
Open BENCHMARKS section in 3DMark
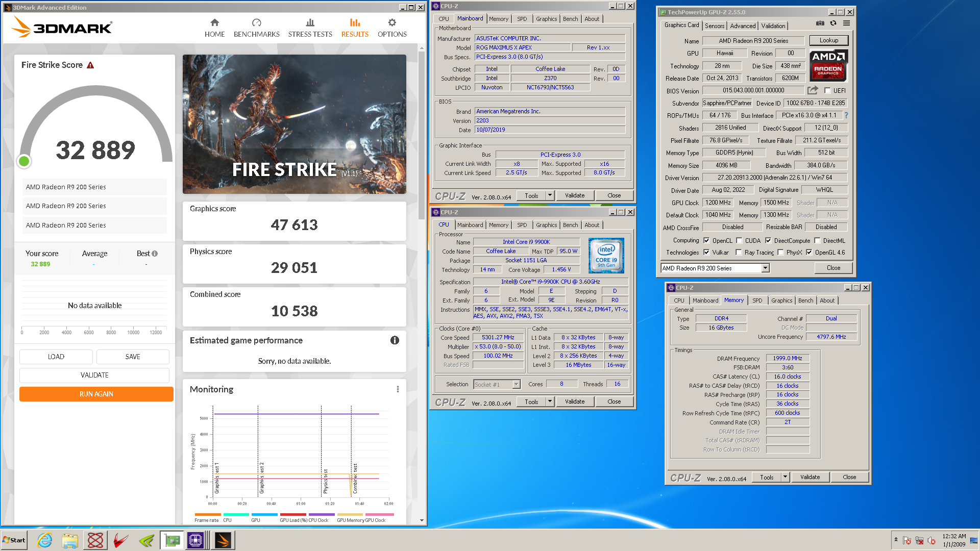(x=256, y=28)
